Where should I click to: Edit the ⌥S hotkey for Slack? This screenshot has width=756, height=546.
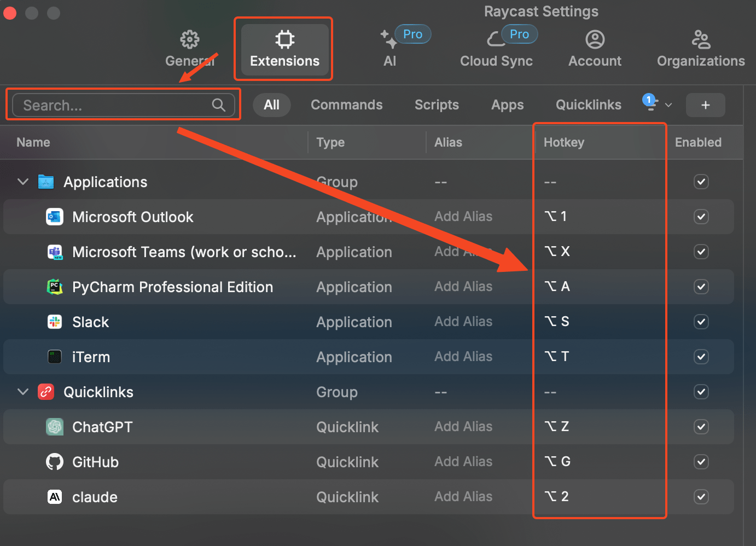[x=557, y=322]
